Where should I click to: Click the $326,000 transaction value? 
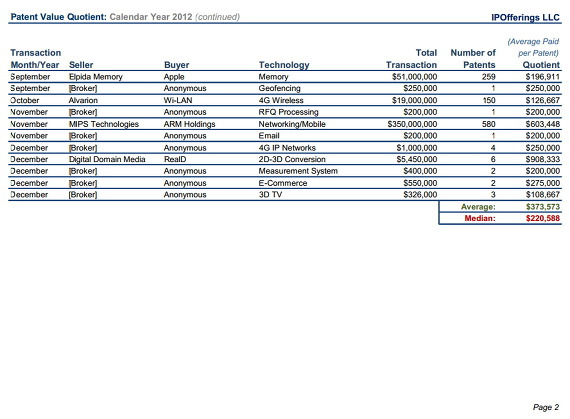[420, 194]
